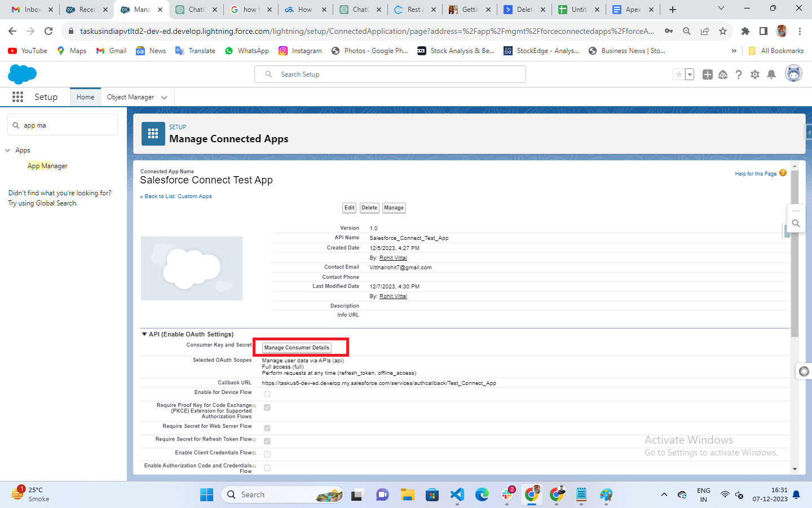Screen dimensions: 812x508
Task: Open App Manager in the sidebar
Action: pyautogui.click(x=47, y=166)
